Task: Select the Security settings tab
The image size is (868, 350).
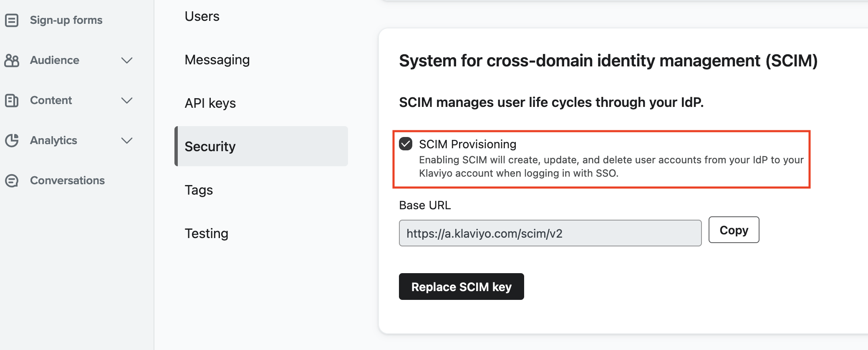Action: click(x=261, y=146)
